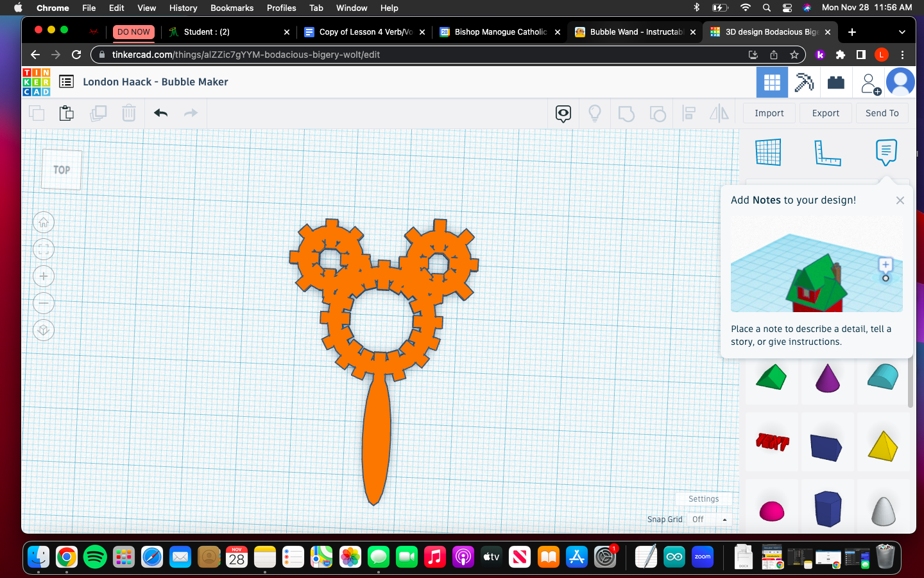Select the blue Polygon shape
Viewport: 924px width, 578px height.
click(828, 509)
